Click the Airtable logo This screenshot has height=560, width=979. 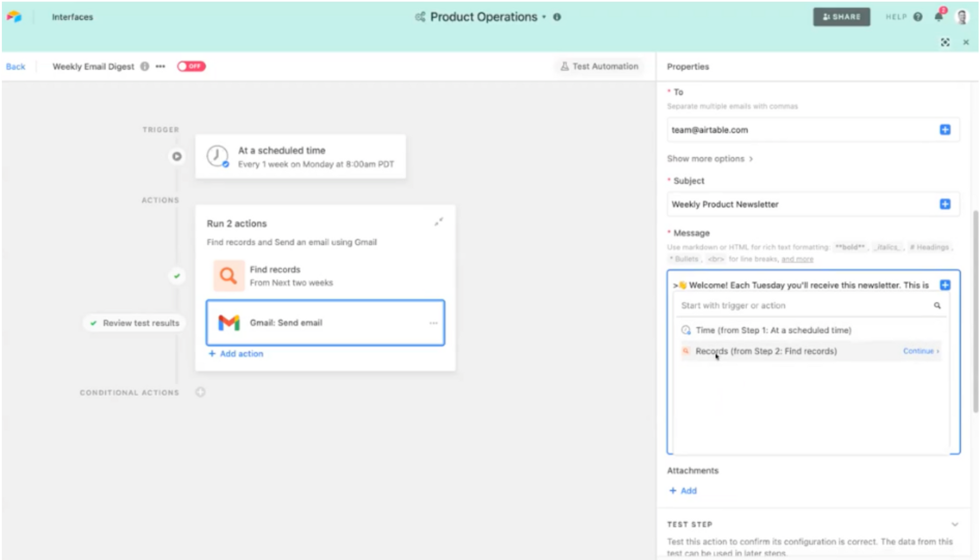point(14,17)
